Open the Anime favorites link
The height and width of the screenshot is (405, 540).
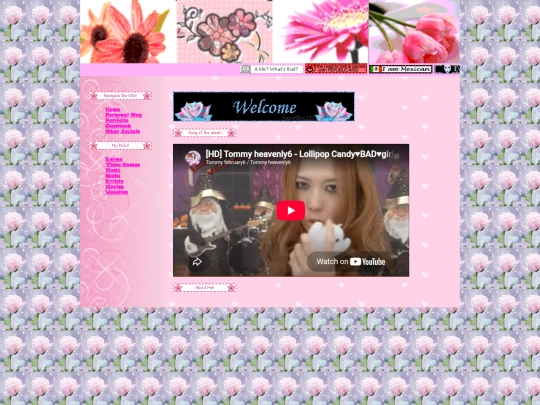114,159
